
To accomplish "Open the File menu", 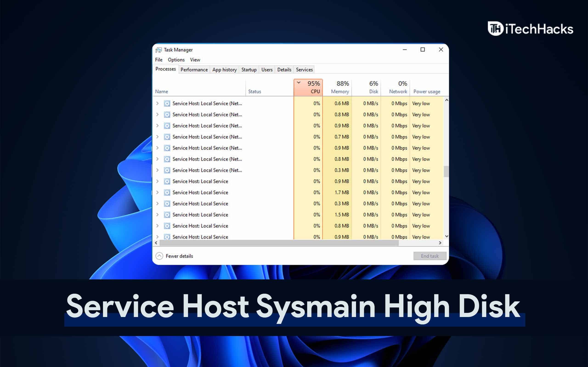I will [159, 59].
